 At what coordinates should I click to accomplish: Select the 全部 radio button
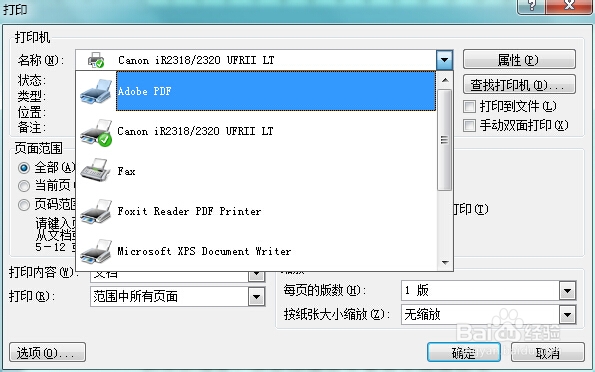24,167
